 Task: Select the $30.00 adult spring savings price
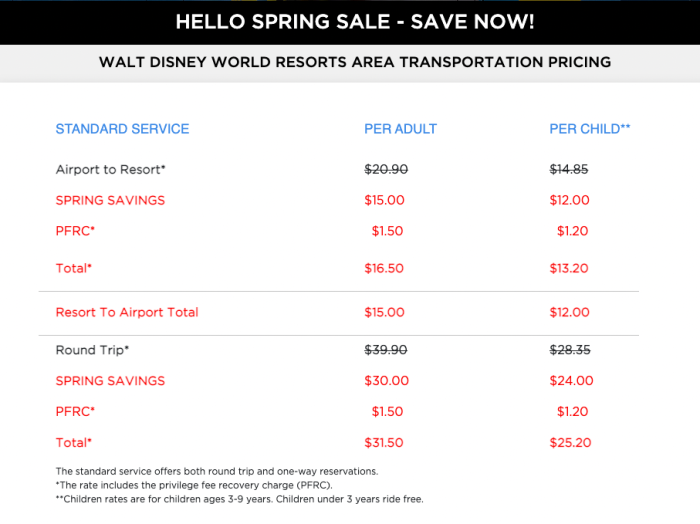386,381
